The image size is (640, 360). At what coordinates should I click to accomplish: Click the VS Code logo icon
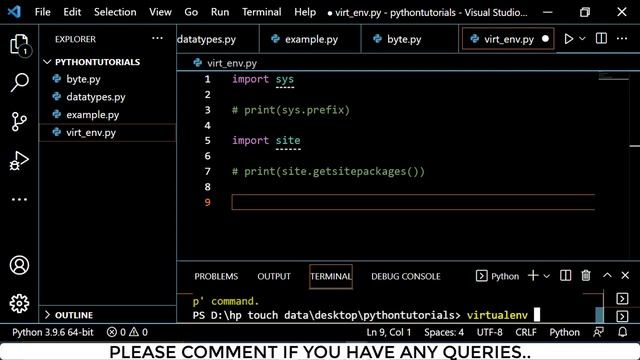click(14, 12)
